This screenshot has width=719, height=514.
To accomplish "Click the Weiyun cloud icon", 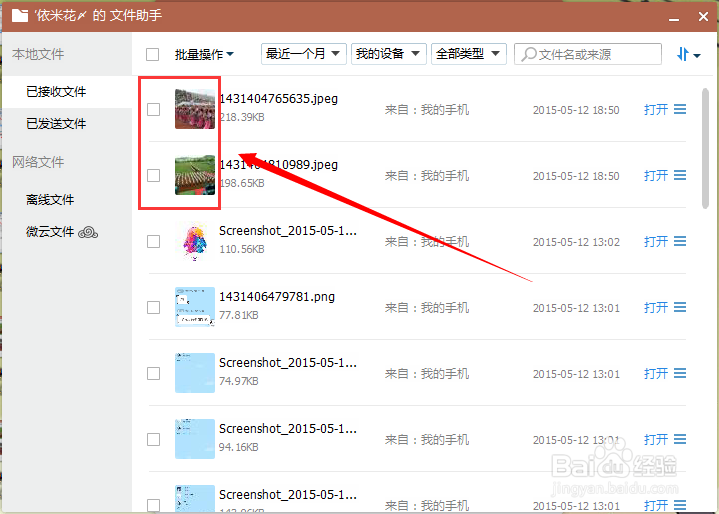I will (x=88, y=232).
